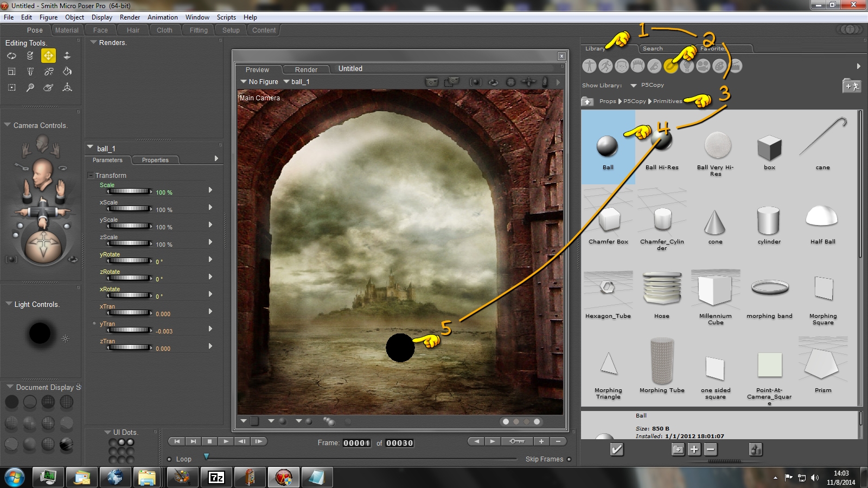Enable the Skip Frames option
This screenshot has width=868, height=488.
tap(569, 459)
